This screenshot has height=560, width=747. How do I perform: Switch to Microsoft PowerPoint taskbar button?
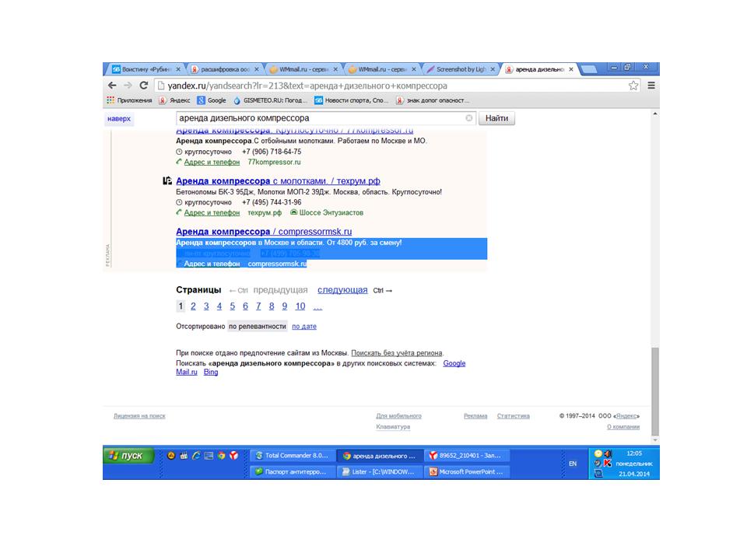click(467, 471)
